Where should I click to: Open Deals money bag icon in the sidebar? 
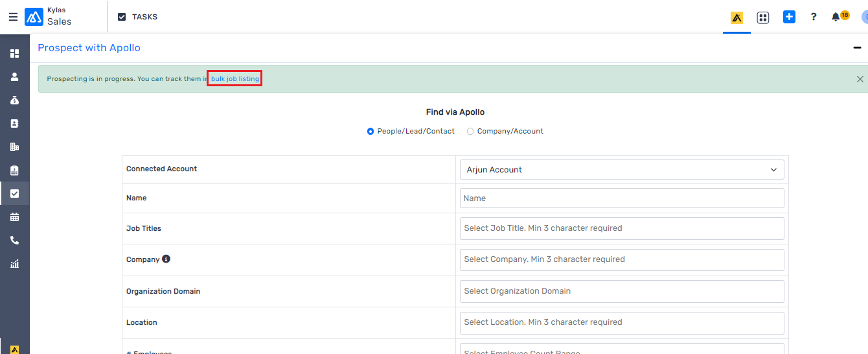pyautogui.click(x=14, y=100)
